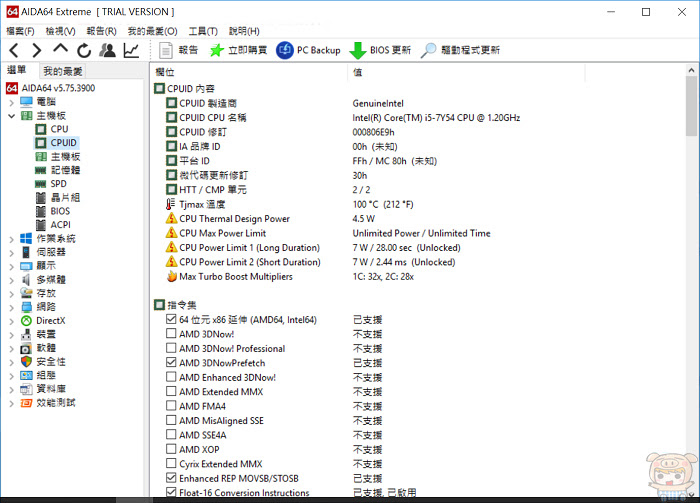700x503 pixels.
Task: Open the graph chart toolbar icon
Action: pyautogui.click(x=131, y=50)
